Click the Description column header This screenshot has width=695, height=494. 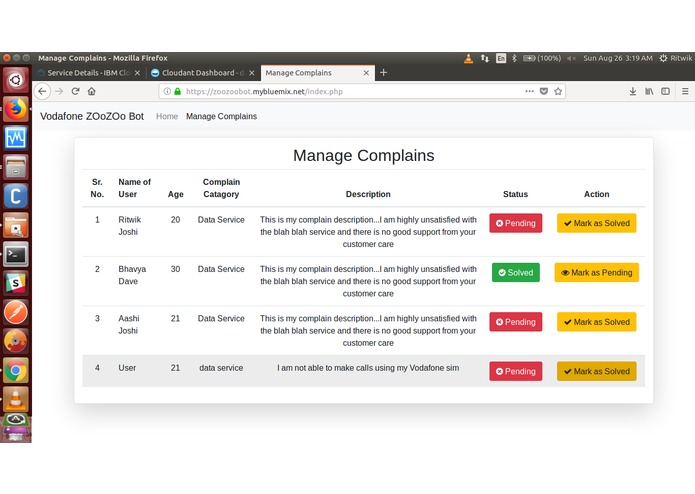click(x=368, y=194)
